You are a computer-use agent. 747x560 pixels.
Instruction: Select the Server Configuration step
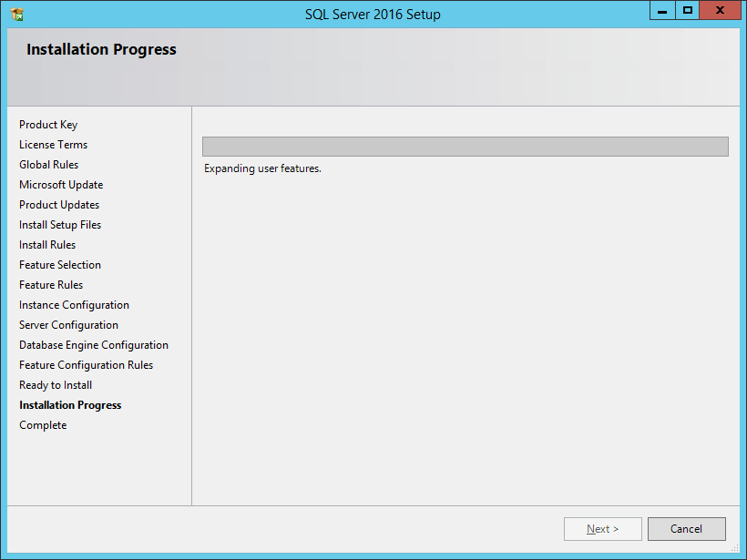(68, 325)
